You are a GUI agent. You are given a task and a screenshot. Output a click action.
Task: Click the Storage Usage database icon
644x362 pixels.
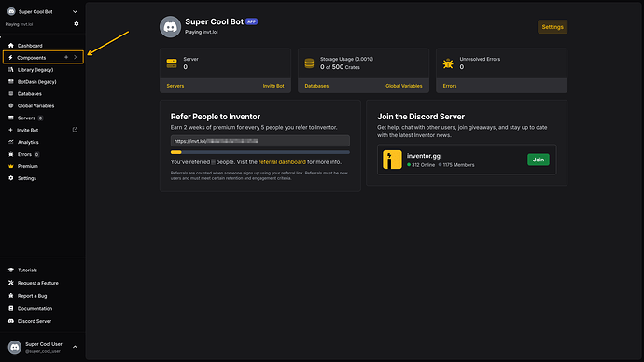coord(309,63)
